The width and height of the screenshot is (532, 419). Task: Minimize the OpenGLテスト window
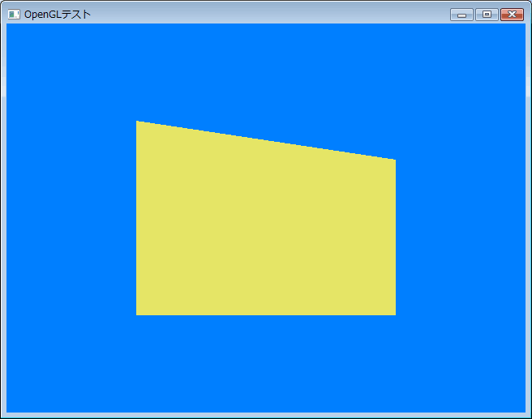(x=461, y=15)
